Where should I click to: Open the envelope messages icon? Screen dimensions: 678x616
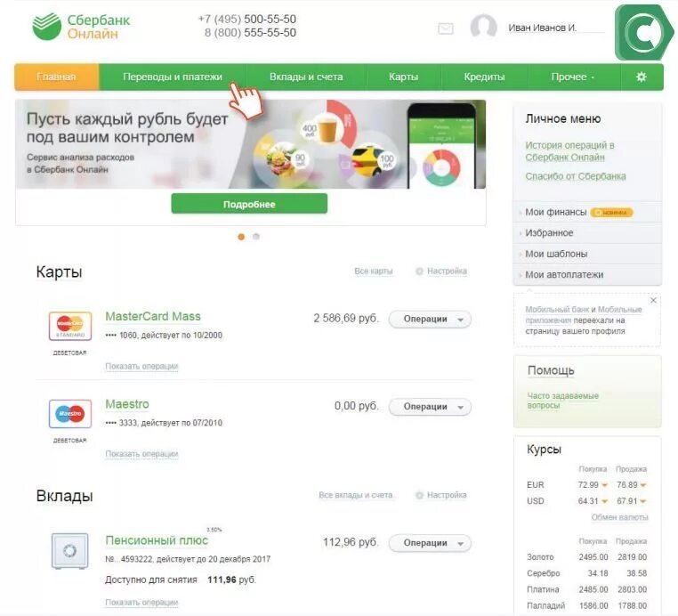tap(446, 29)
